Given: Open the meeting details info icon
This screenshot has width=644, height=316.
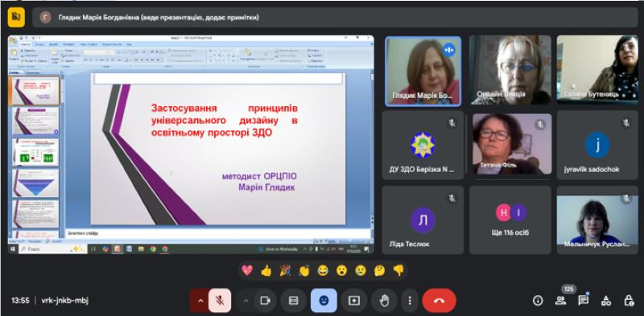Looking at the screenshot, I should click(x=538, y=301).
